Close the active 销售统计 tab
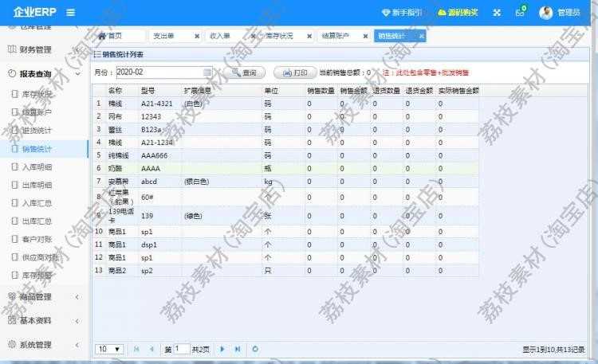 click(x=422, y=36)
